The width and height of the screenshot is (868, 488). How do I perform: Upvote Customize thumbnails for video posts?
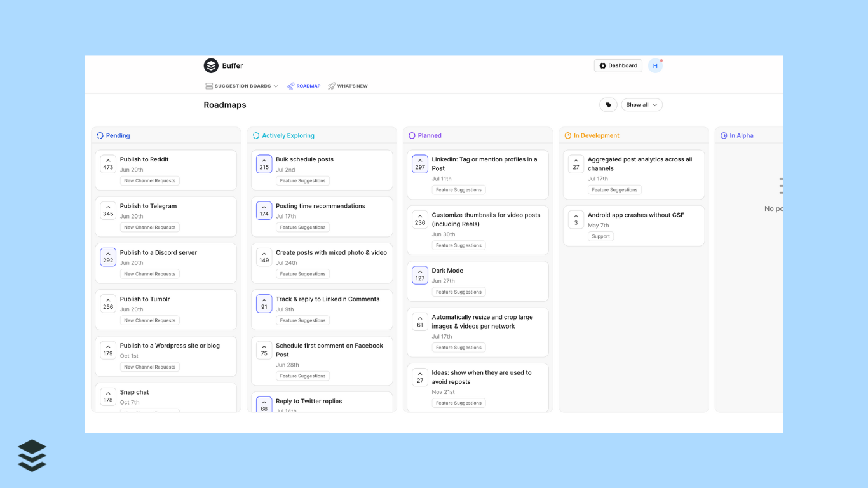tap(420, 219)
